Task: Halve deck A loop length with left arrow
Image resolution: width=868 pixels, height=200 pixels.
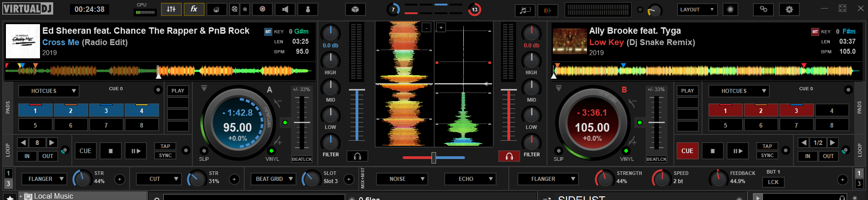Action: pos(23,143)
